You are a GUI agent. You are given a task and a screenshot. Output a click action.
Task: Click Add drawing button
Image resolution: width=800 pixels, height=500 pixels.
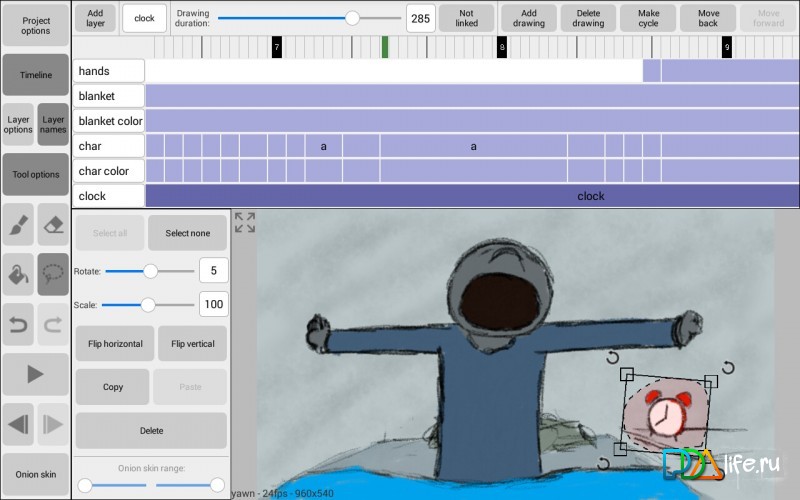[x=529, y=18]
